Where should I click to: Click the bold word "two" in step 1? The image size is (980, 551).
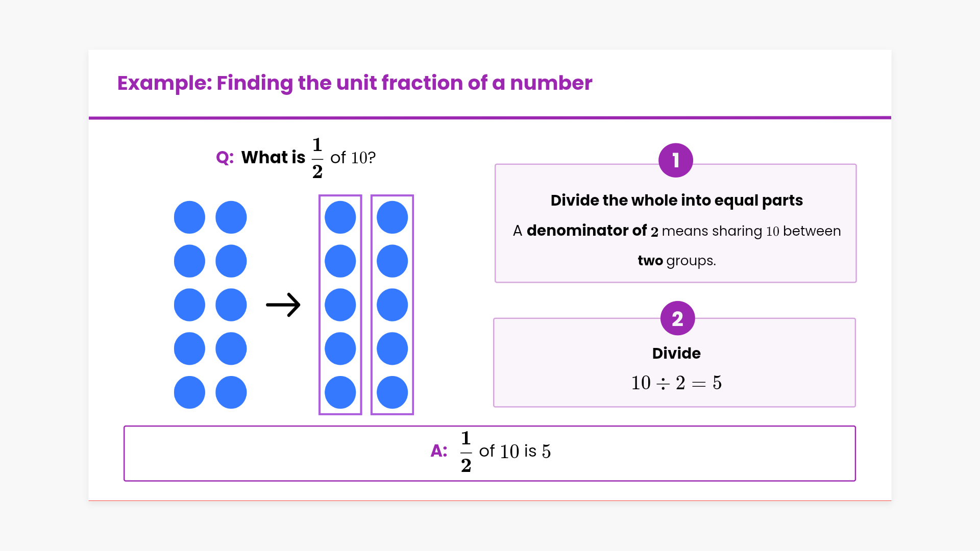[x=650, y=261]
